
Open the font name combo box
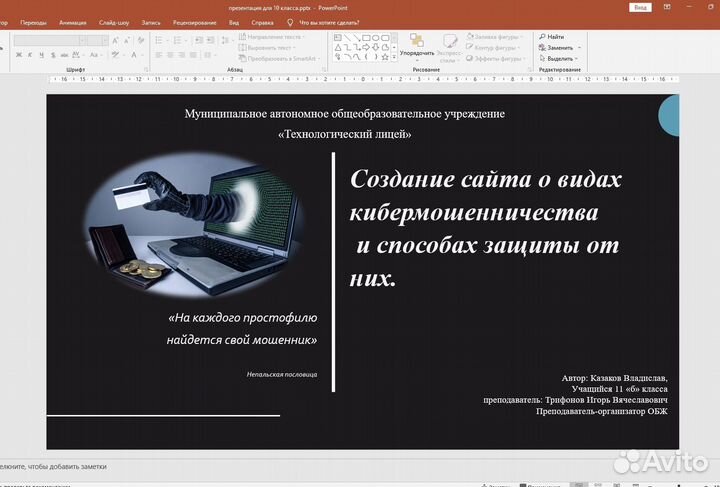(x=50, y=40)
